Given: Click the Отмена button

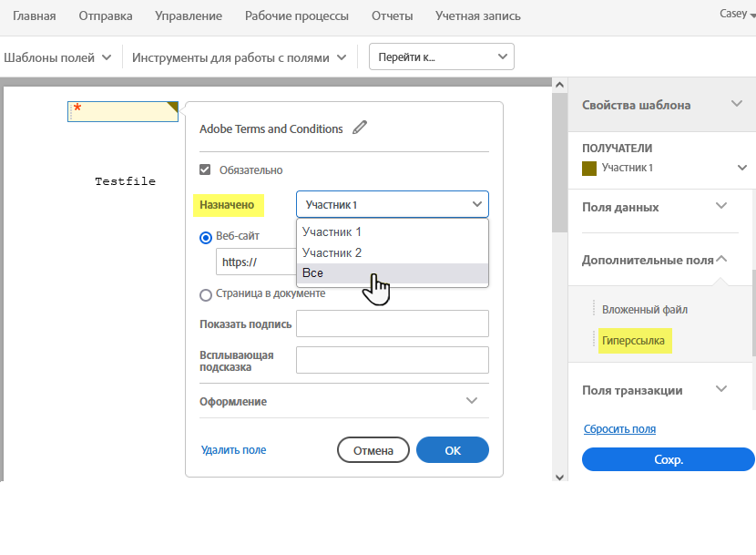Looking at the screenshot, I should point(373,450).
